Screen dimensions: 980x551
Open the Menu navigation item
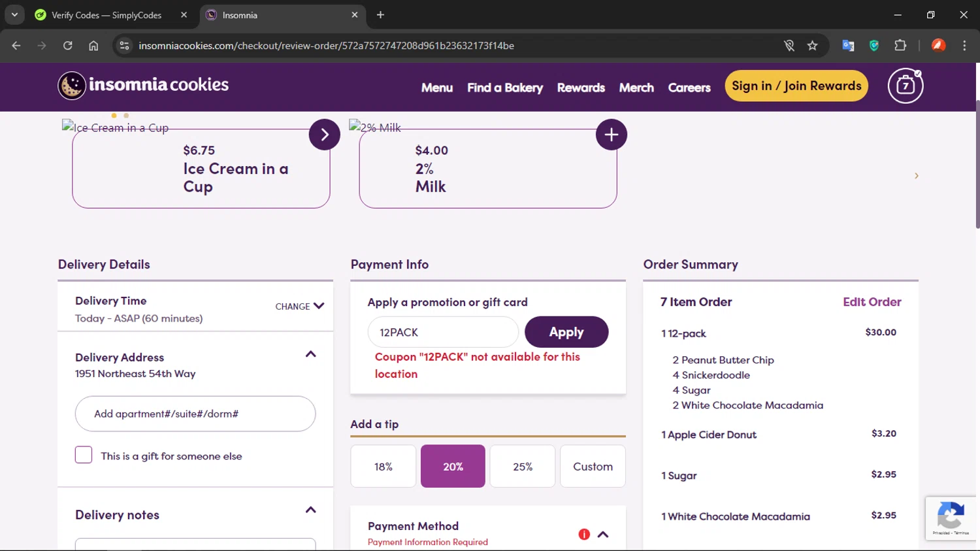(437, 88)
